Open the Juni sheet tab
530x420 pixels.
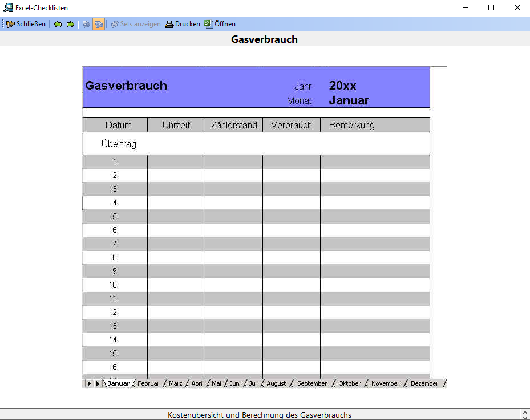(x=235, y=383)
